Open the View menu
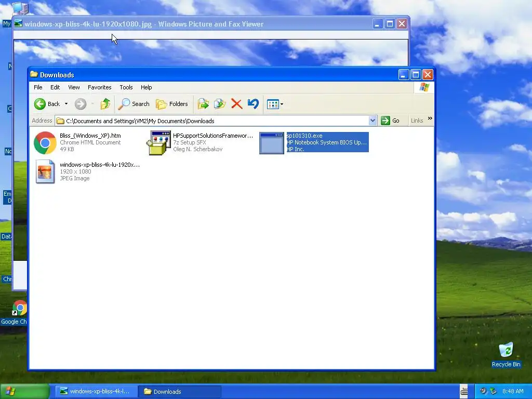This screenshot has width=532, height=399. (74, 87)
